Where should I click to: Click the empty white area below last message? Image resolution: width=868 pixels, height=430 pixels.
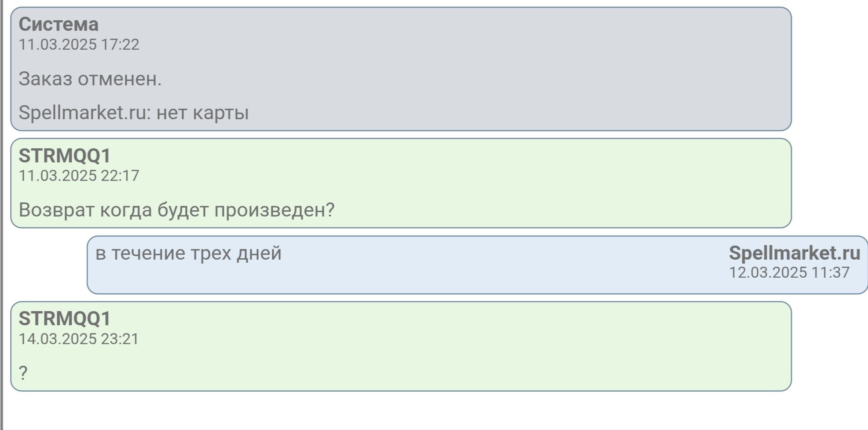point(396,409)
